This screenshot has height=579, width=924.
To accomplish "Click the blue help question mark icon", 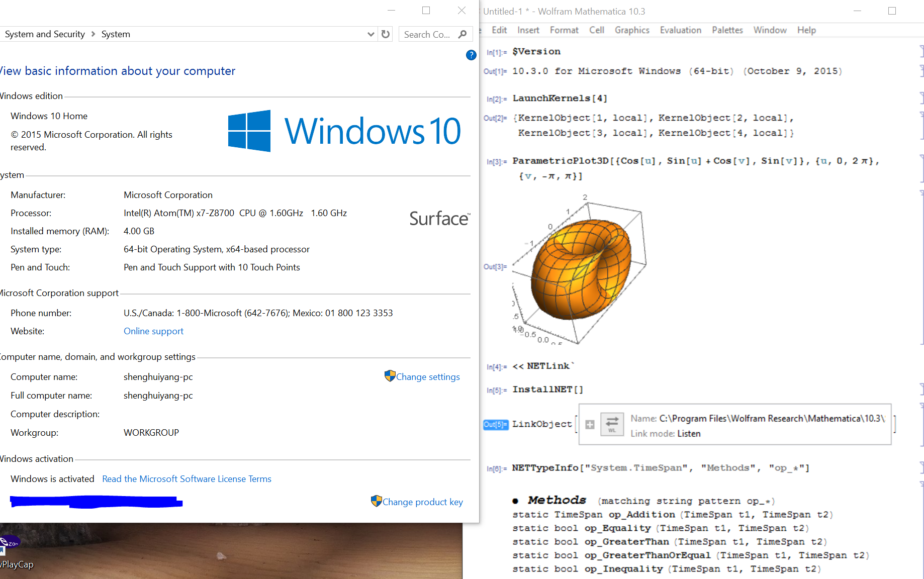I will click(x=471, y=55).
